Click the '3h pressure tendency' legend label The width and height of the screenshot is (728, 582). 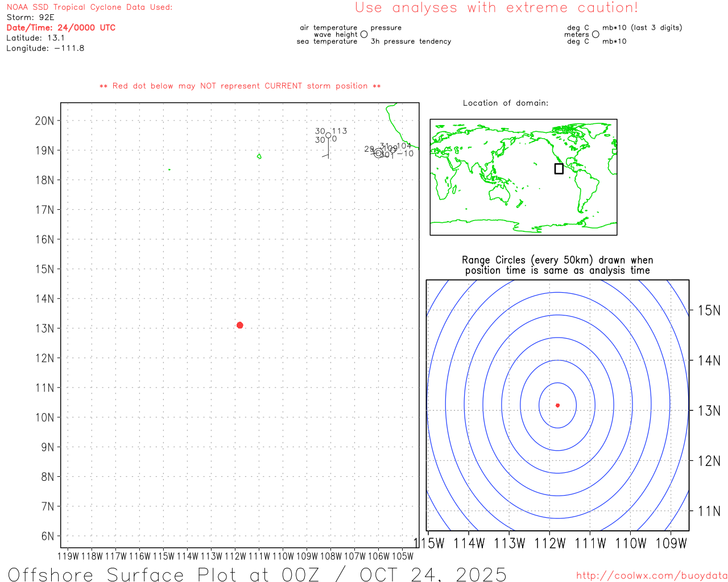pos(411,41)
